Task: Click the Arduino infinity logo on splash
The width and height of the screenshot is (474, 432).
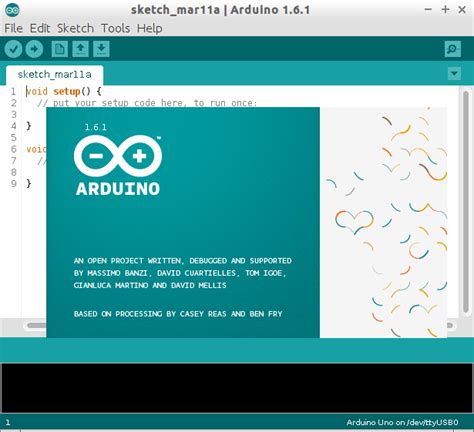Action: coord(118,156)
